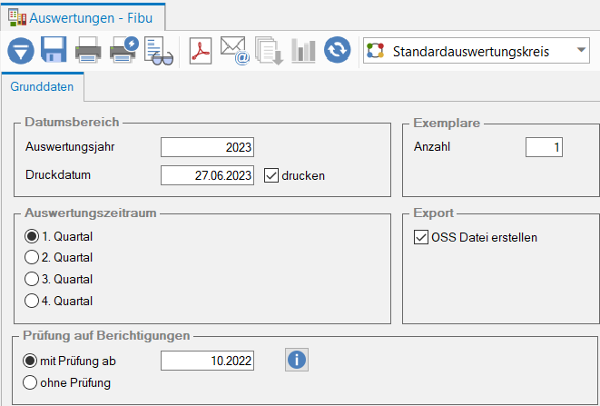Select the Grunddaten tab

pyautogui.click(x=42, y=86)
